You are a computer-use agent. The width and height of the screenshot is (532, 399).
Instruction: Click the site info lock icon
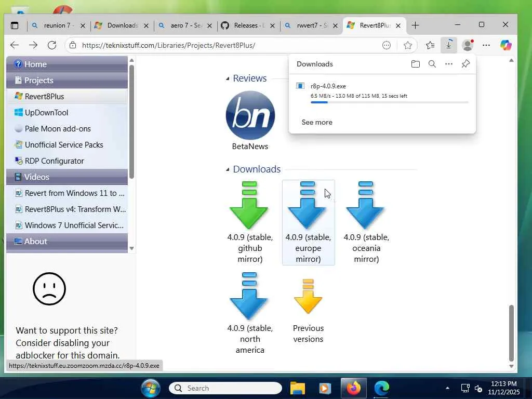pos(72,45)
